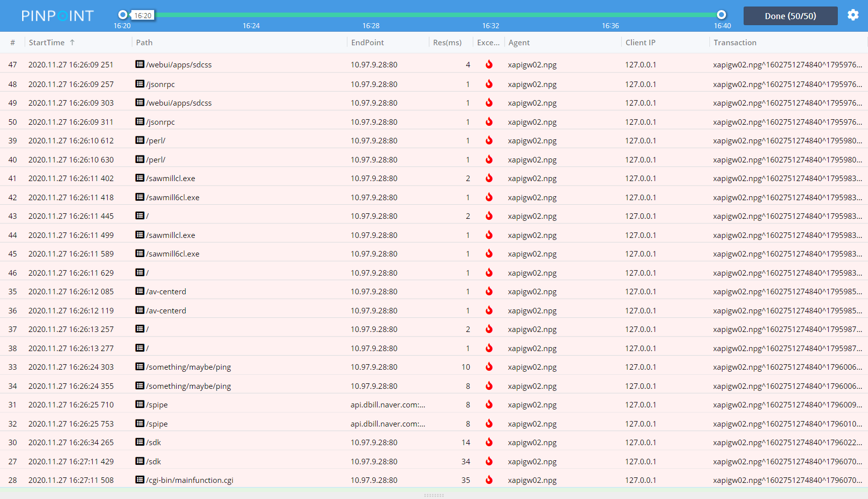Image resolution: width=868 pixels, height=499 pixels.
Task: Click the 16:28 timeline tick label
Action: coord(371,26)
